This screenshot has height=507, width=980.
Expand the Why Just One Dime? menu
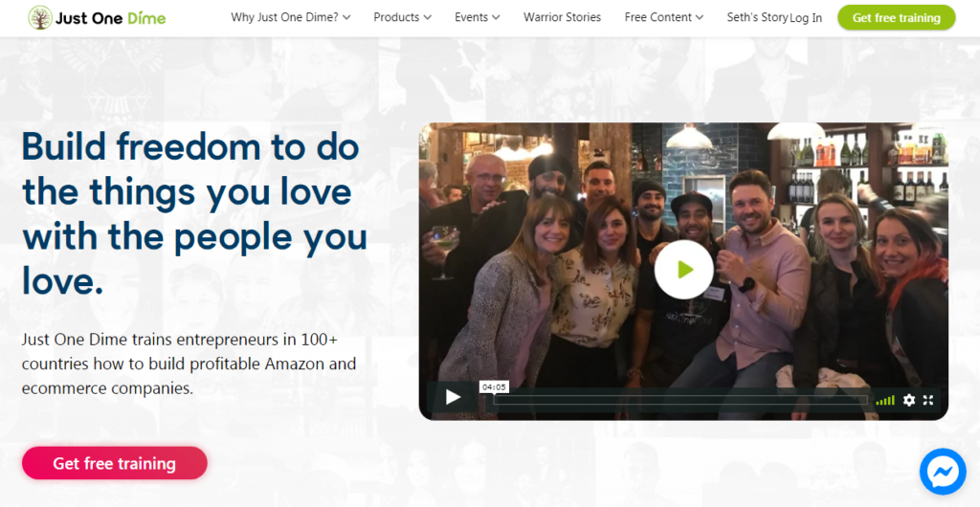[x=290, y=17]
